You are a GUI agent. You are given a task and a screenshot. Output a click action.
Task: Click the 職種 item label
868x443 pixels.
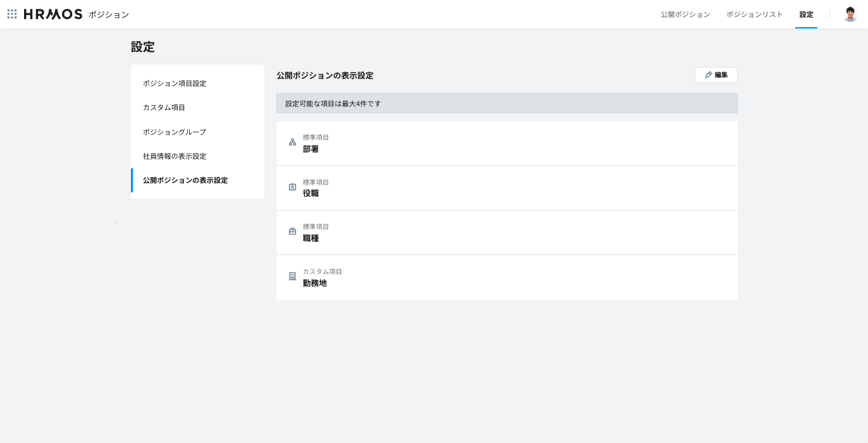(311, 239)
